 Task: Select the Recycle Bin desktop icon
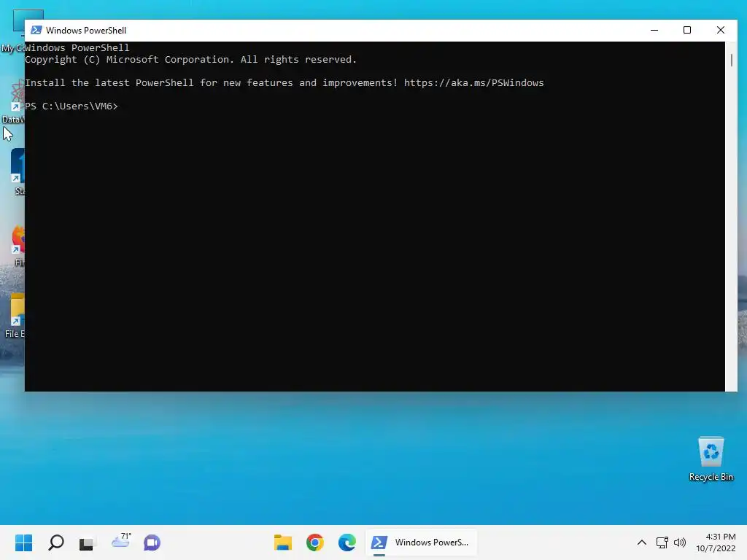[711, 459]
